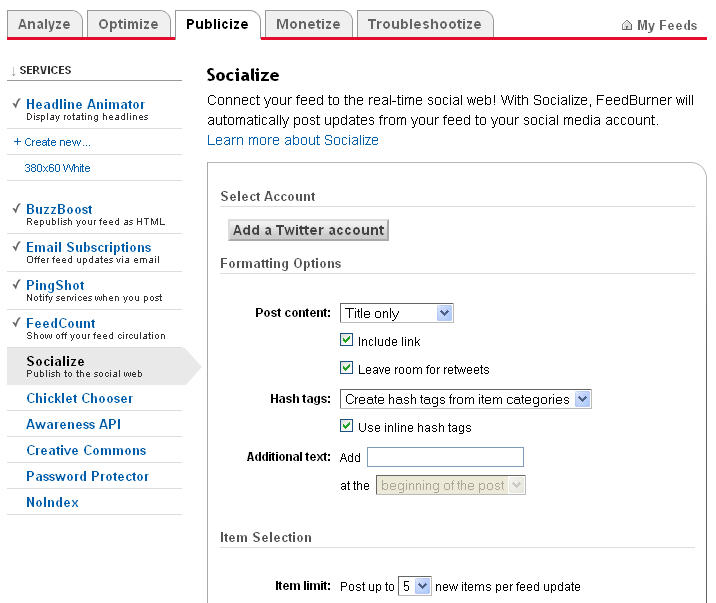Click the 'Item limit:' label
Screen dimensions: 716x603
pyautogui.click(x=303, y=586)
